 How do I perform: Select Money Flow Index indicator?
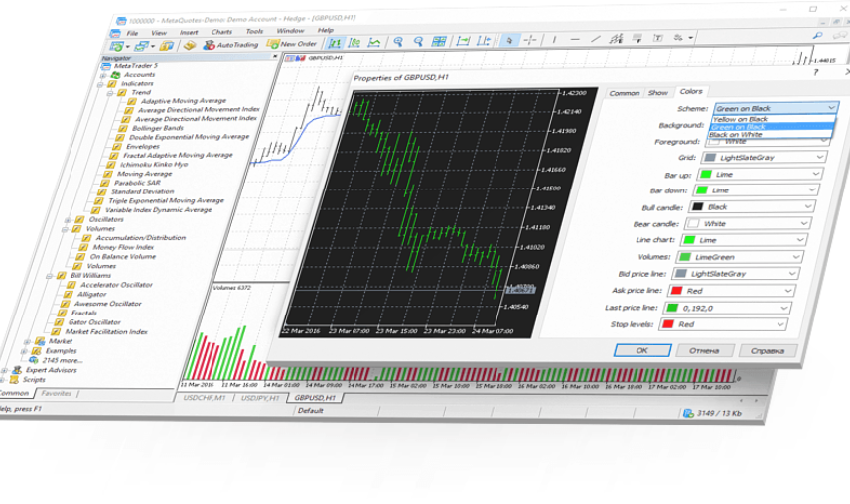(123, 247)
